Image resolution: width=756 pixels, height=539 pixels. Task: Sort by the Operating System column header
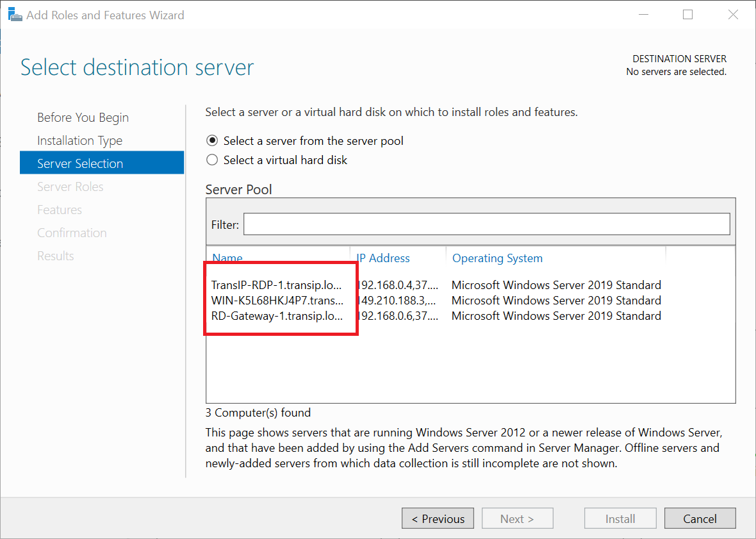point(497,258)
